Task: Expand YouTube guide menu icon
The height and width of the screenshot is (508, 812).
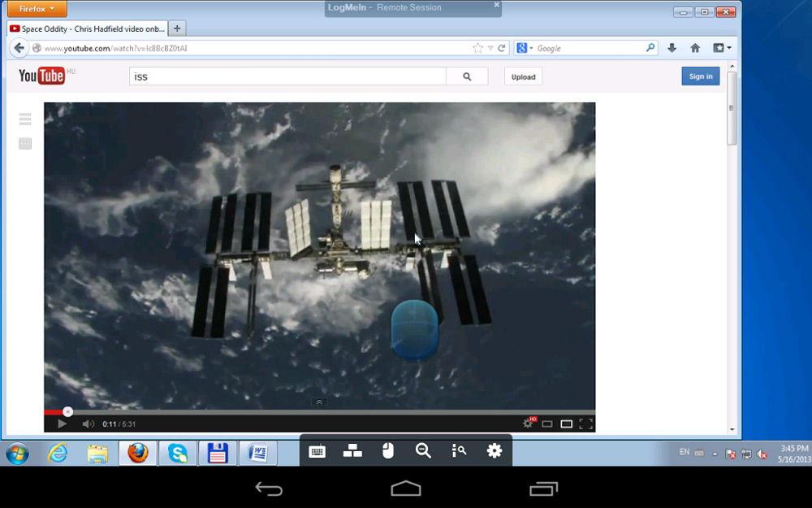Action: pyautogui.click(x=25, y=119)
